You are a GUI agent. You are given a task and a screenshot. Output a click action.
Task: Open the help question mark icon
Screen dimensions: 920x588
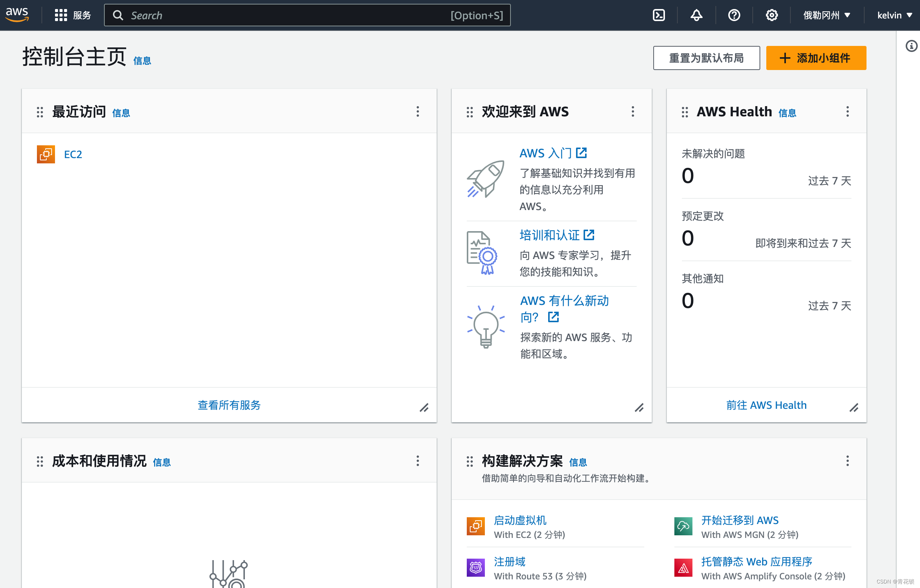pos(734,15)
